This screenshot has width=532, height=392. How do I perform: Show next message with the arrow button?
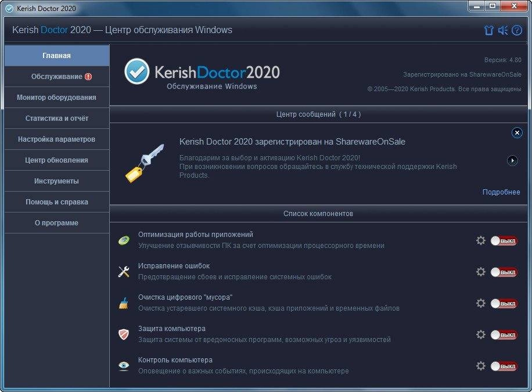512,160
